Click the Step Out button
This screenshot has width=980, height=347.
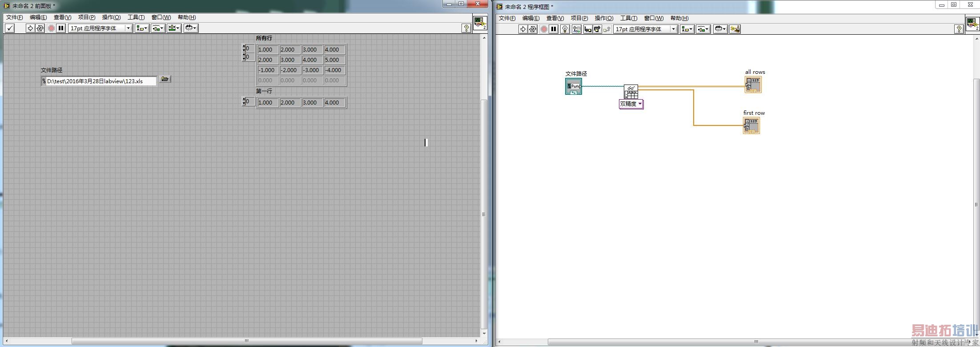point(607,29)
